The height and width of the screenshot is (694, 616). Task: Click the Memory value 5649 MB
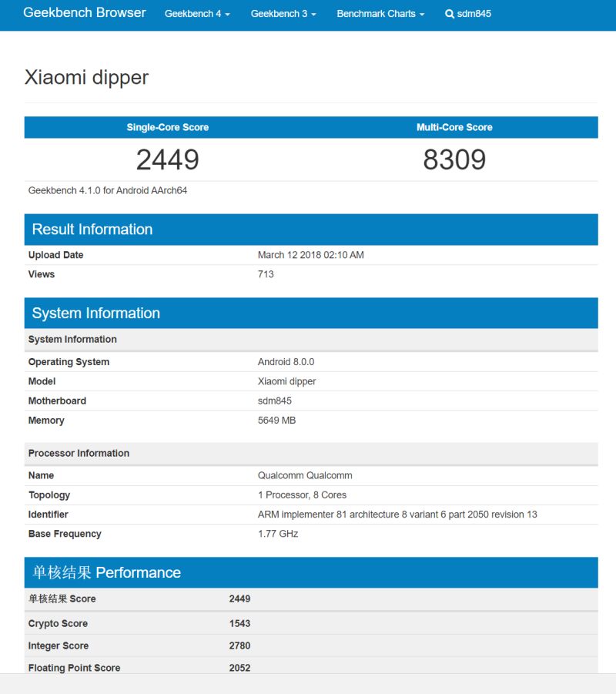(x=276, y=421)
